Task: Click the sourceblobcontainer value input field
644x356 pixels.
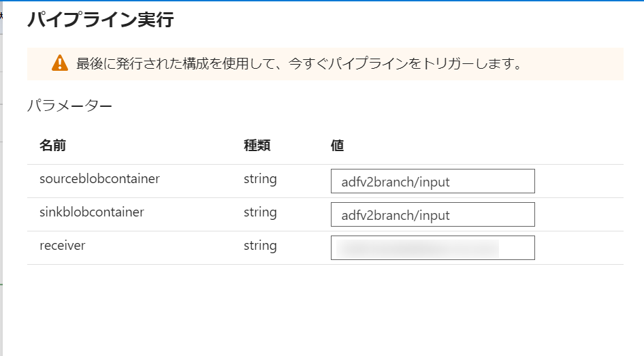Action: 432,181
